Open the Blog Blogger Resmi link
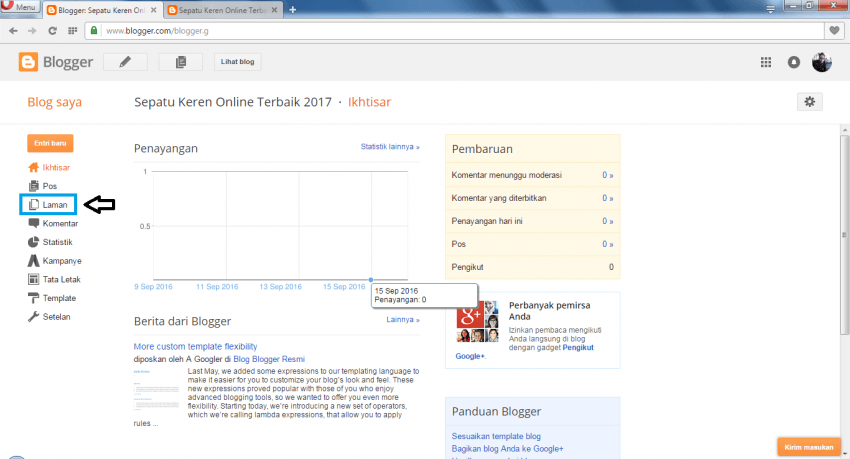This screenshot has height=459, width=850. coord(269,359)
